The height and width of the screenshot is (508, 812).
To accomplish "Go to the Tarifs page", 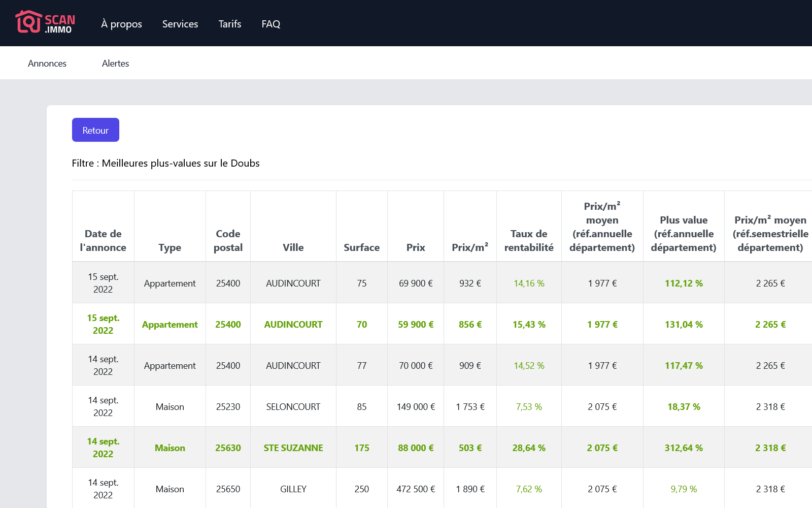I will click(229, 24).
